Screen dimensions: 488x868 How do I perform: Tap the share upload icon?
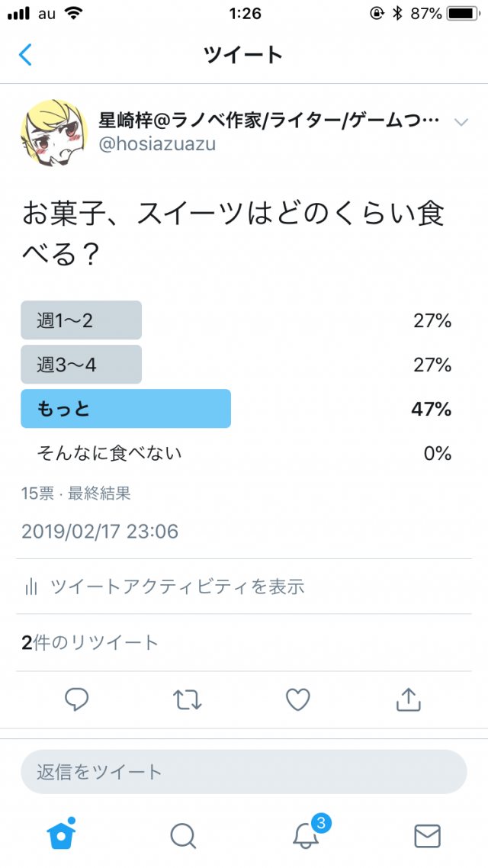(408, 699)
